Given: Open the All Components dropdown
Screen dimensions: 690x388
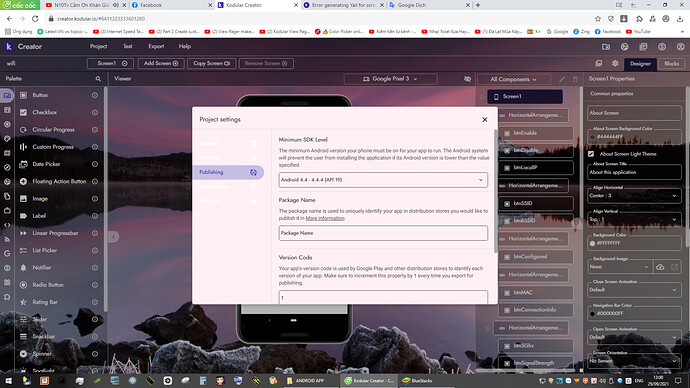Looking at the screenshot, I should pyautogui.click(x=514, y=79).
